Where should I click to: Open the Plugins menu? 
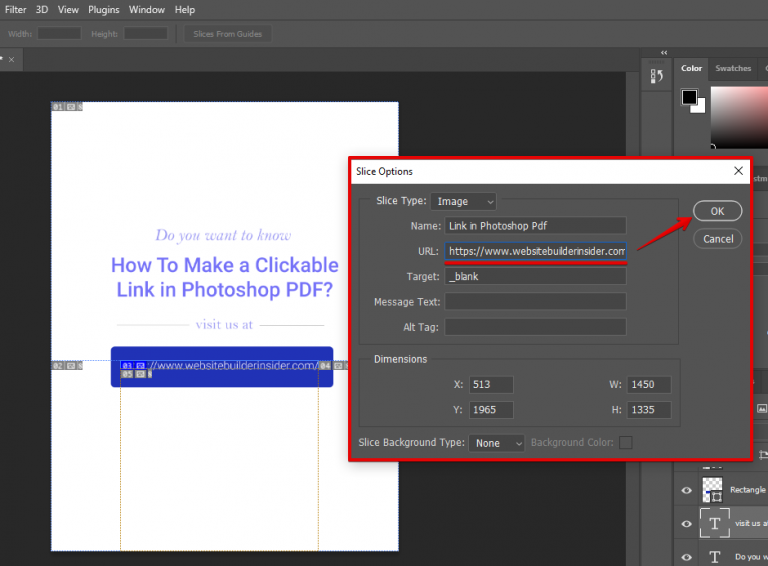[x=103, y=9]
